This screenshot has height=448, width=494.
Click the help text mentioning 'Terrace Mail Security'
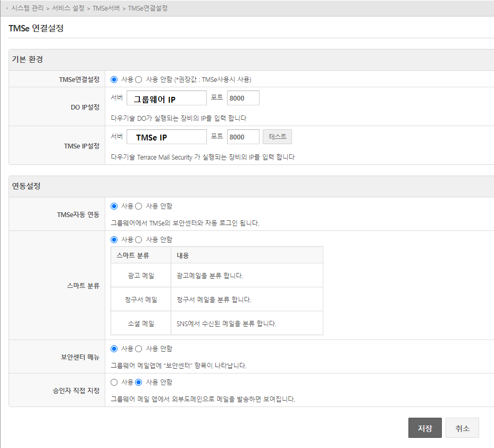203,157
